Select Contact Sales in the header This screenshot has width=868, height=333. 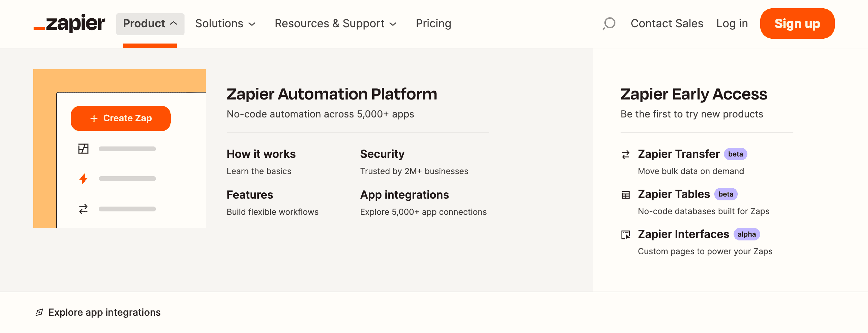tap(667, 23)
